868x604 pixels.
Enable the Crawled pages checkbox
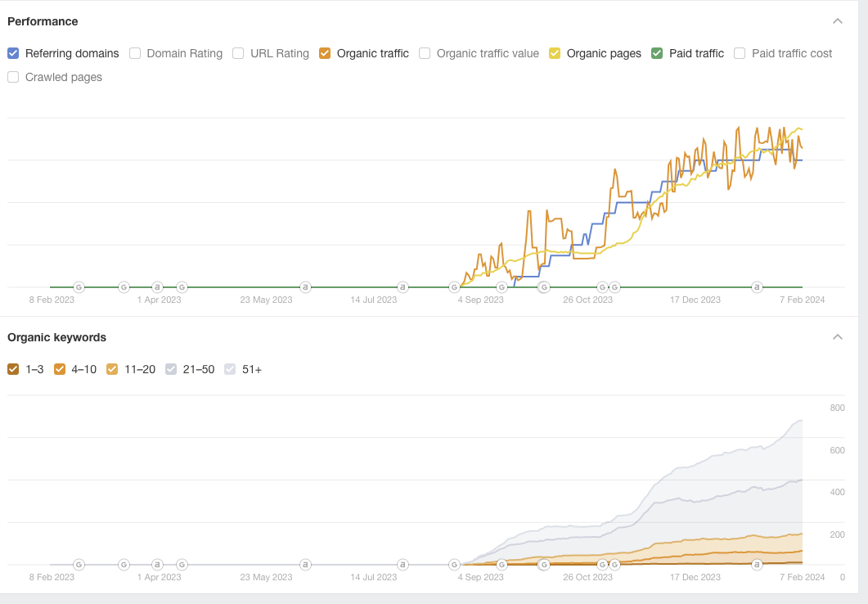13,77
